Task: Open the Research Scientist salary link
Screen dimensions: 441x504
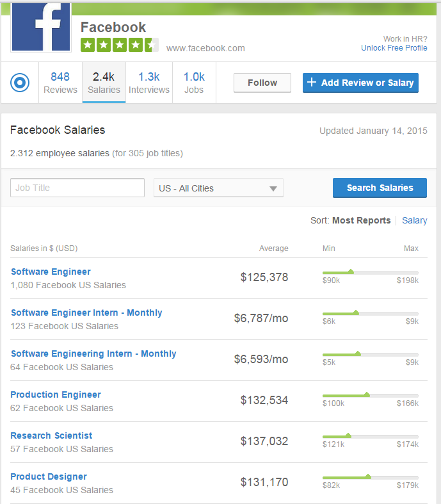Action: [51, 435]
